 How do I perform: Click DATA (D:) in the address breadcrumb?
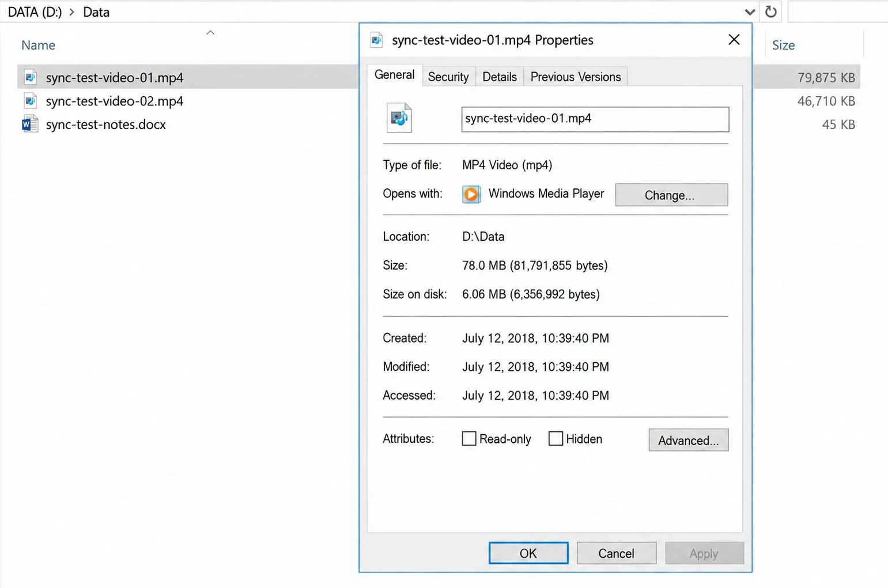click(x=35, y=12)
